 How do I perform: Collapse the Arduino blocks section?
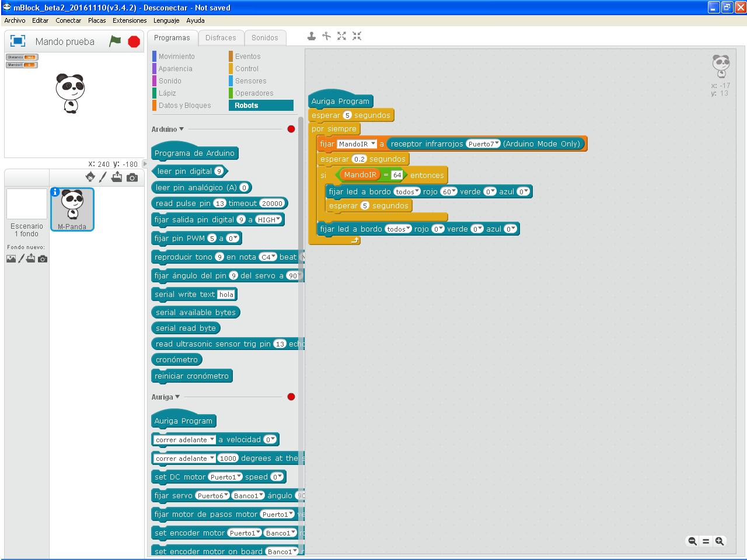click(x=167, y=129)
